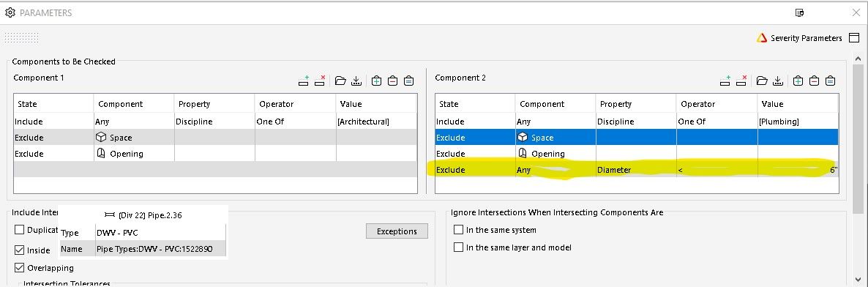The image size is (868, 287).
Task: Click the undock Parameters window icon
Action: pos(799,12)
